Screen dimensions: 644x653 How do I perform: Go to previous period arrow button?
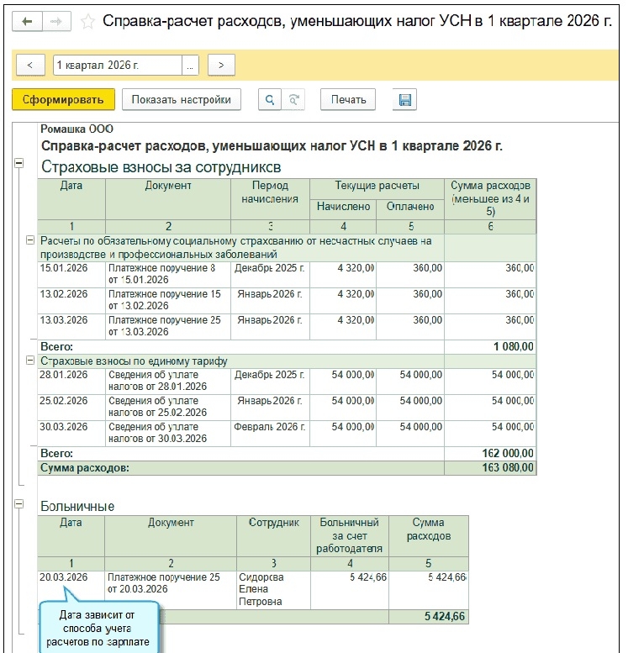coord(30,65)
